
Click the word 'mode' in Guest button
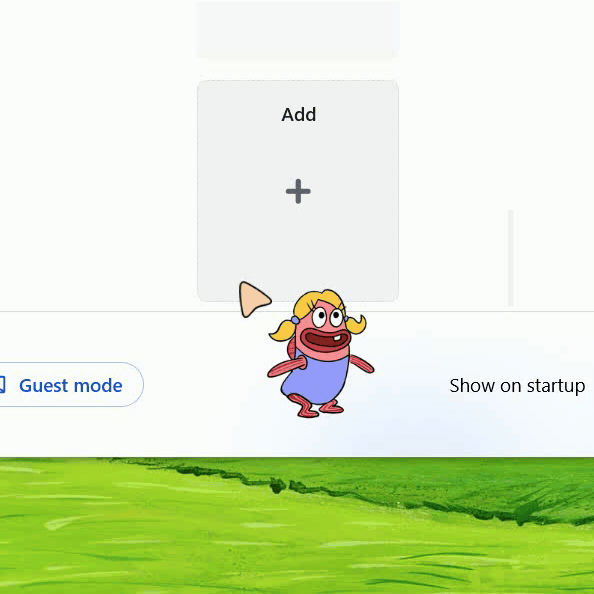pos(98,386)
